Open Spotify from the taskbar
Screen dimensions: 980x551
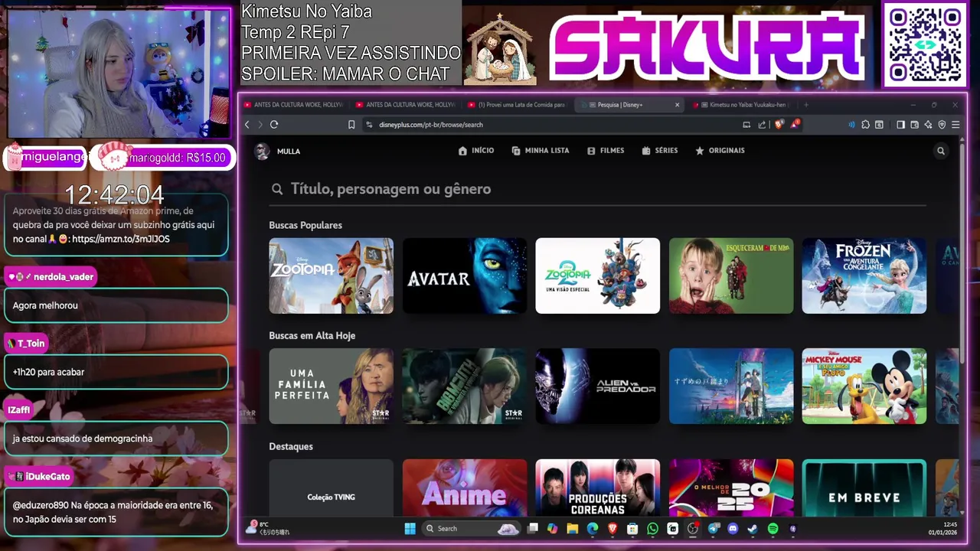773,528
